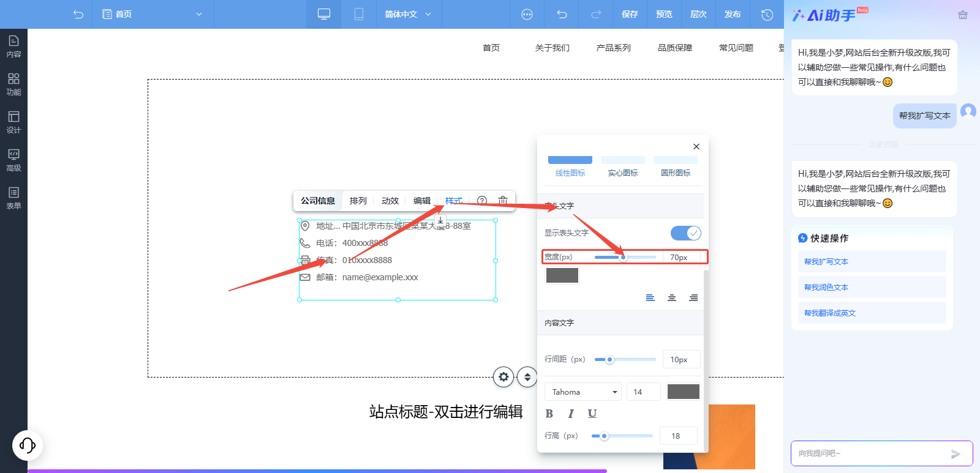Toggle bold formatting for content text

(x=549, y=414)
